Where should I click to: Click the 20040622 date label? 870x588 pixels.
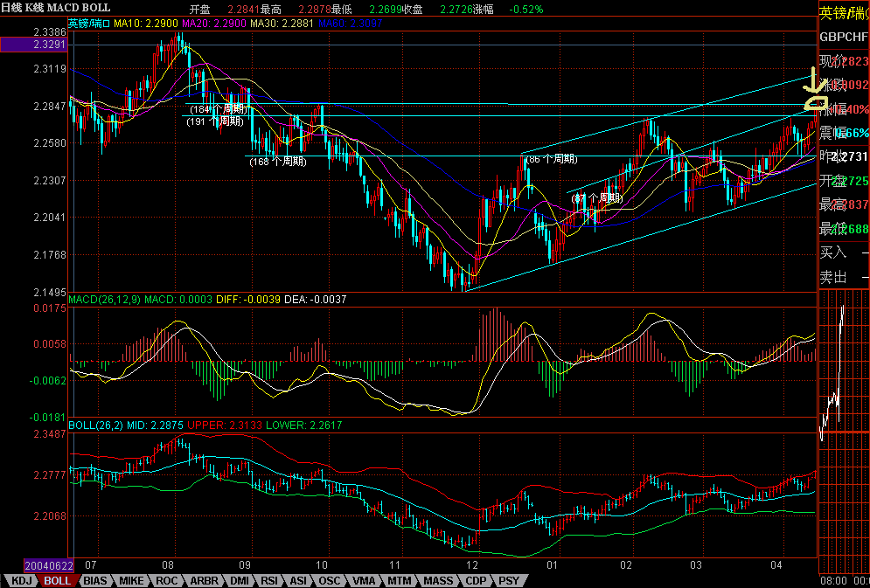point(36,566)
